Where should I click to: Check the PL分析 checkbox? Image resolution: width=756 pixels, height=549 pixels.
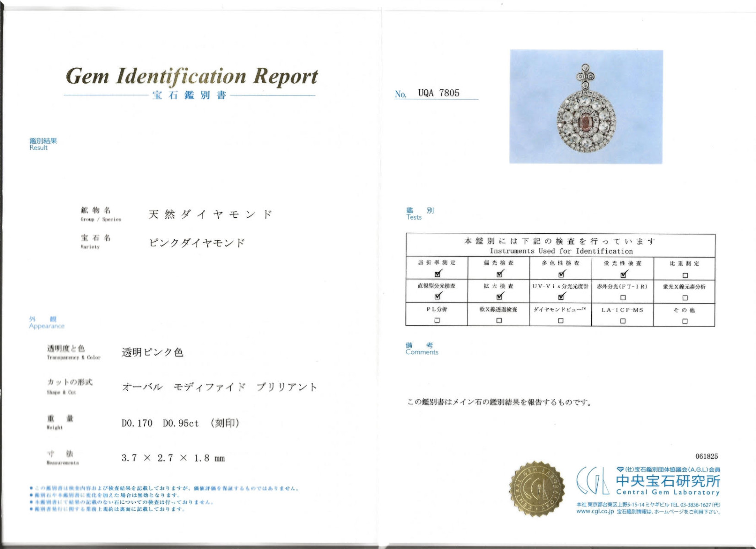click(x=437, y=321)
